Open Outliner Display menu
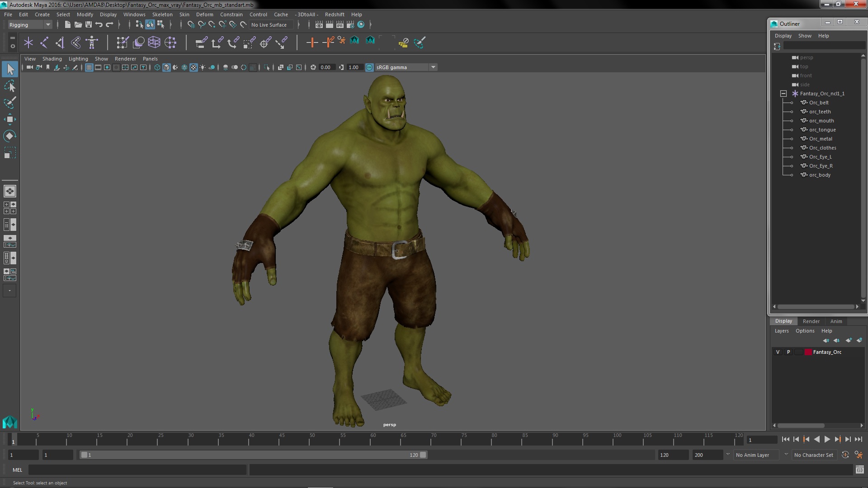Image resolution: width=868 pixels, height=488 pixels. click(x=783, y=36)
